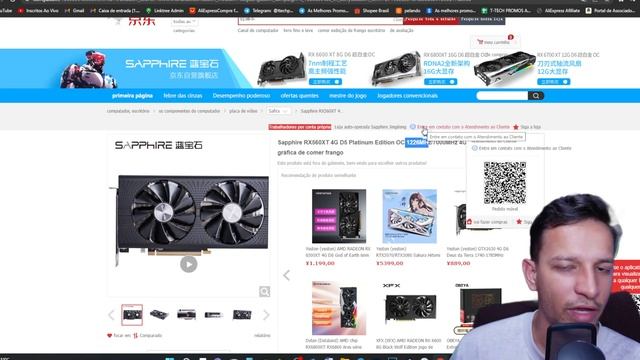
Task: Select the third product thumbnail
Action: (x=187, y=315)
